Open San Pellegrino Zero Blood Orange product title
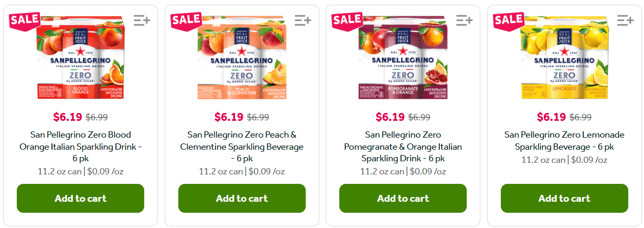The width and height of the screenshot is (644, 228). (x=80, y=146)
